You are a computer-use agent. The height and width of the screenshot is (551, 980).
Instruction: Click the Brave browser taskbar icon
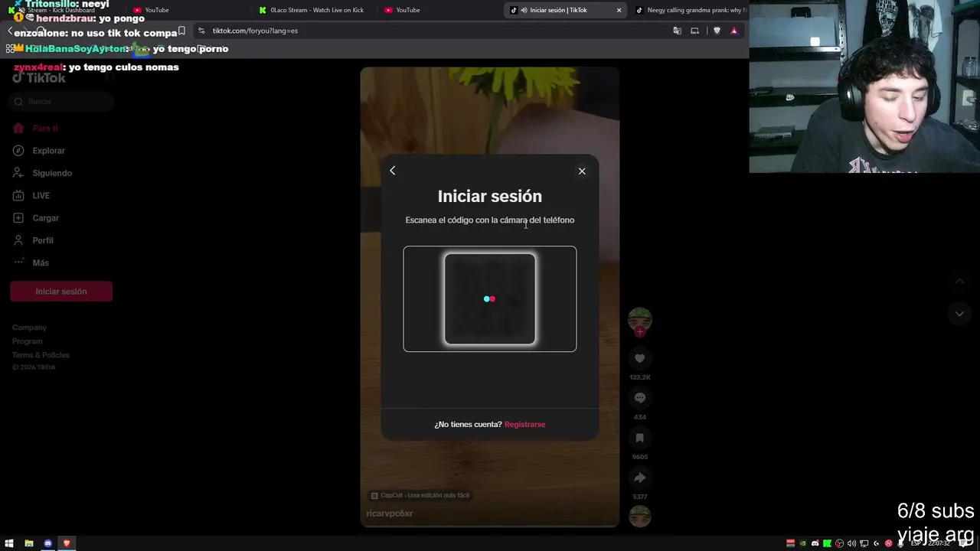(x=67, y=543)
